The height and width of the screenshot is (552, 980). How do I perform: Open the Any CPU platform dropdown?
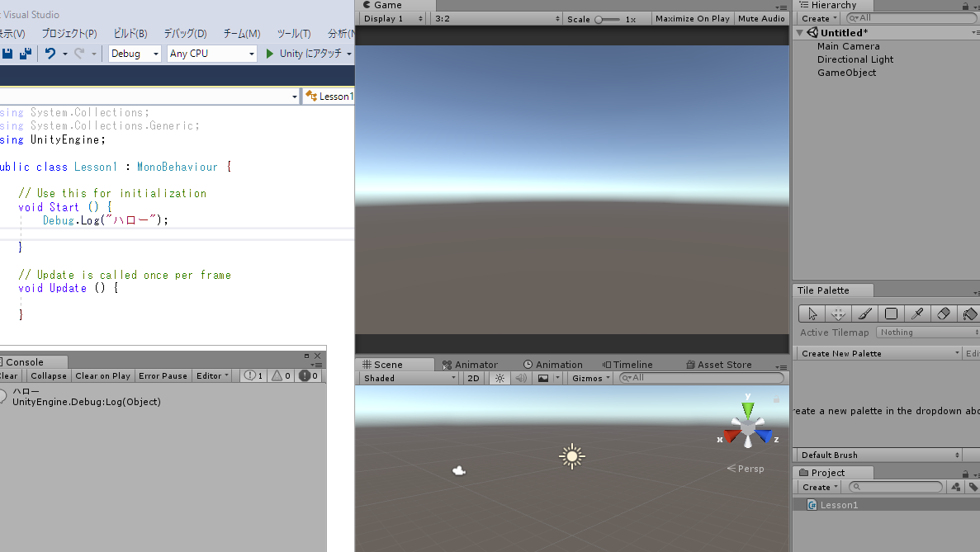click(x=212, y=54)
